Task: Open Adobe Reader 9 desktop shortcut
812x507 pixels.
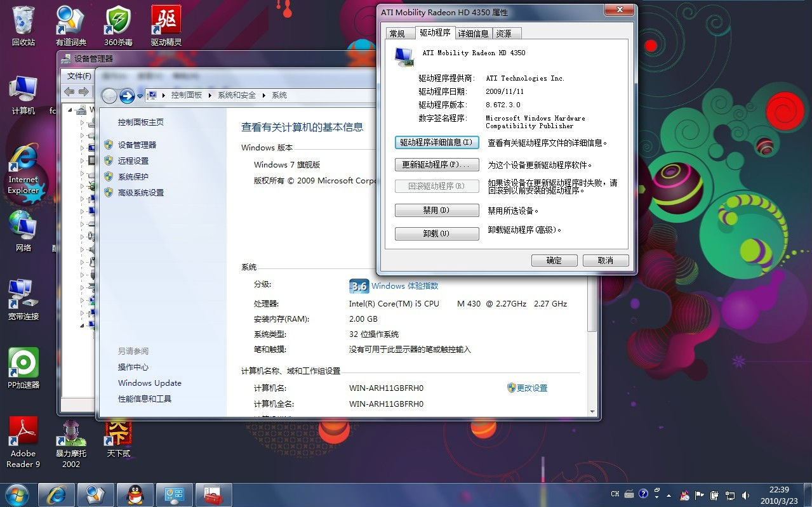Action: pyautogui.click(x=23, y=442)
